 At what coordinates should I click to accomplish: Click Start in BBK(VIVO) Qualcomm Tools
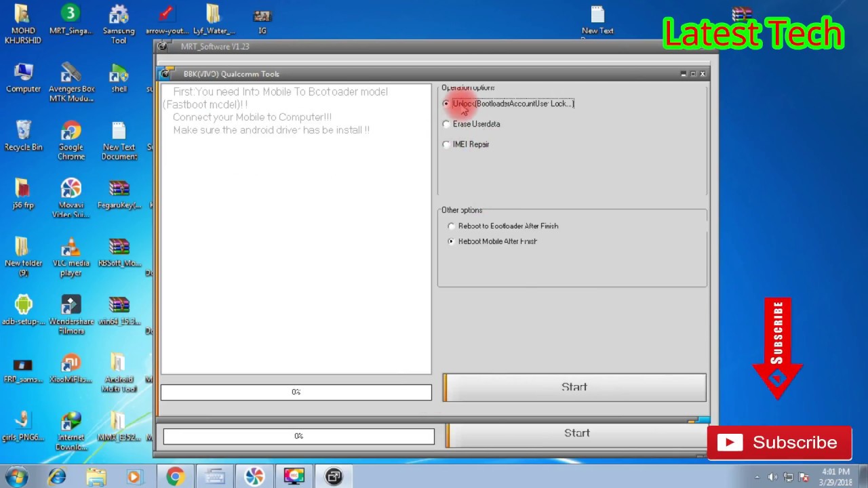click(574, 387)
